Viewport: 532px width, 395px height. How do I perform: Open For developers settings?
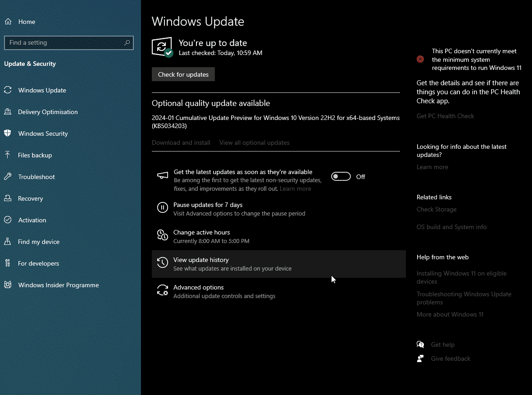point(38,264)
